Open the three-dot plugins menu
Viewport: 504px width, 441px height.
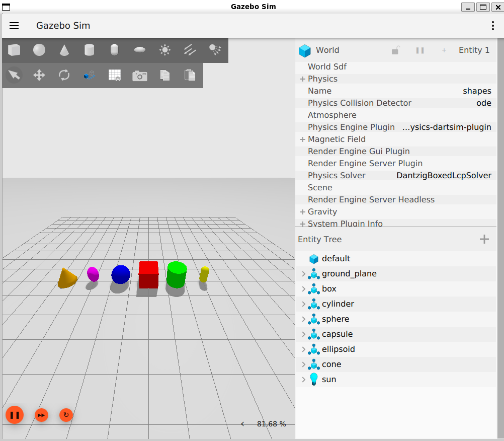[x=492, y=26]
